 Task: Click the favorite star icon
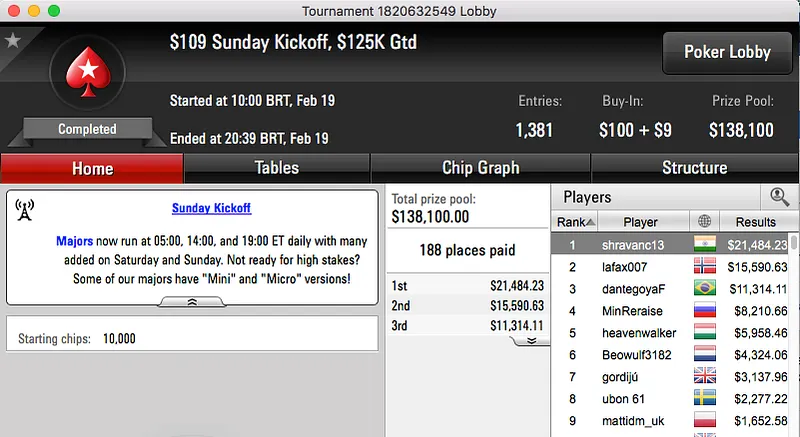pyautogui.click(x=13, y=41)
